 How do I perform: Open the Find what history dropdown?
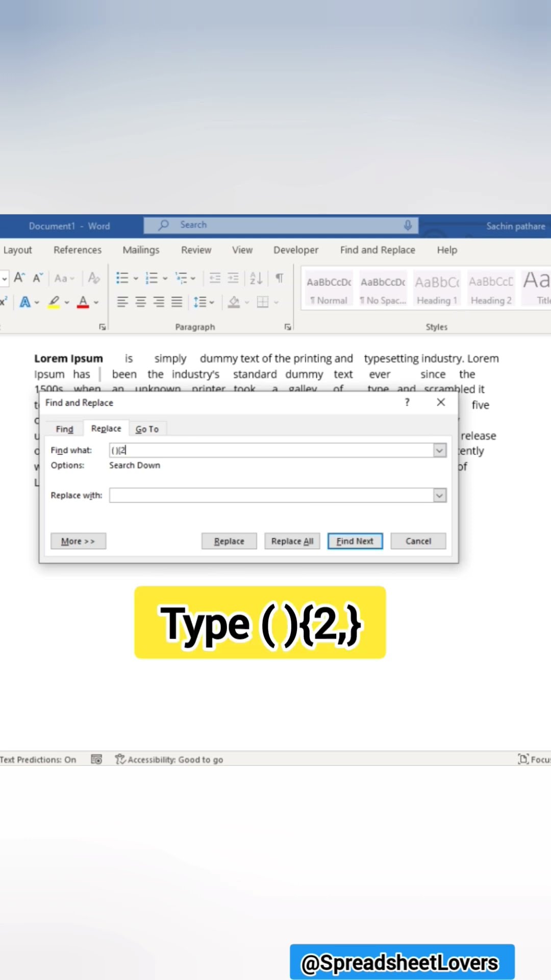pyautogui.click(x=440, y=450)
